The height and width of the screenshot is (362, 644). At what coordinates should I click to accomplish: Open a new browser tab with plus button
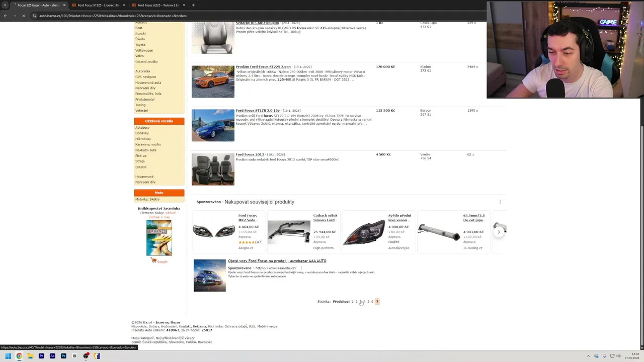[x=193, y=5]
